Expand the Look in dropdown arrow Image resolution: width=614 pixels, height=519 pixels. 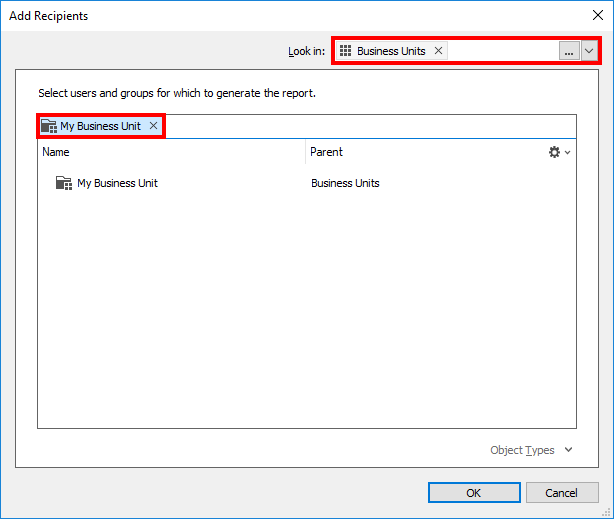pyautogui.click(x=589, y=51)
